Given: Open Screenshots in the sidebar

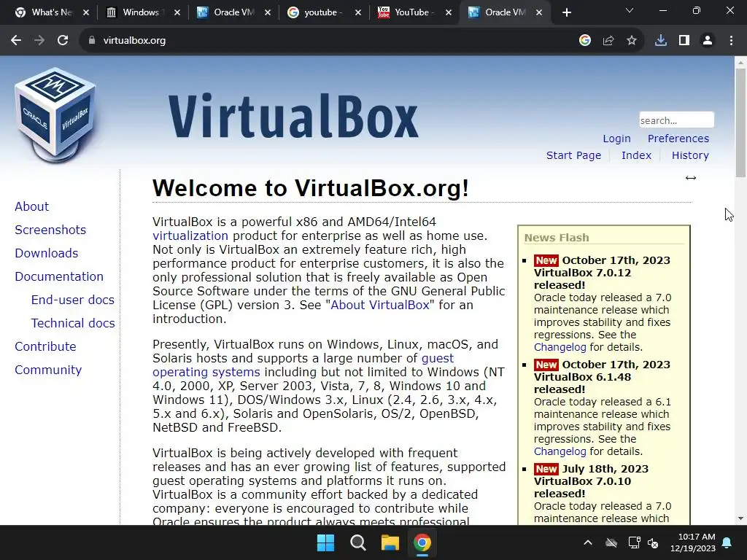Looking at the screenshot, I should (x=50, y=230).
